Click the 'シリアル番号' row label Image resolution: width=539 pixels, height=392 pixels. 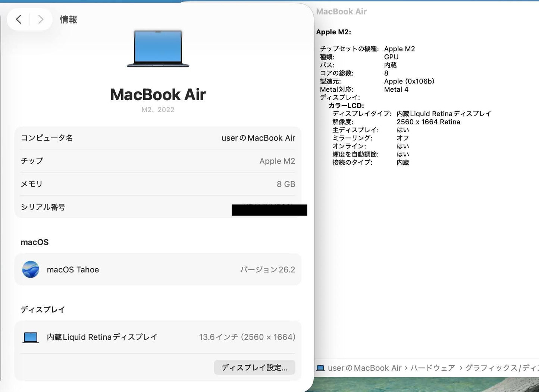pos(43,207)
